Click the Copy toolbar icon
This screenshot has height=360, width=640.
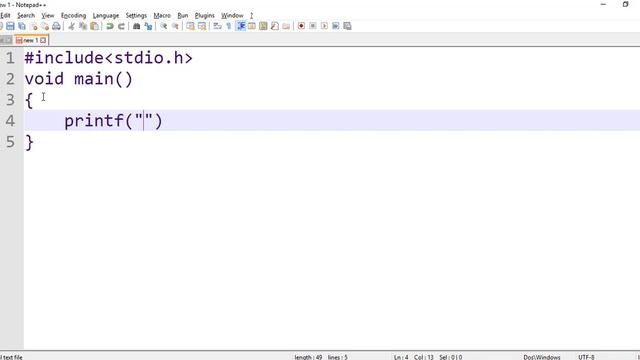tap(83, 26)
